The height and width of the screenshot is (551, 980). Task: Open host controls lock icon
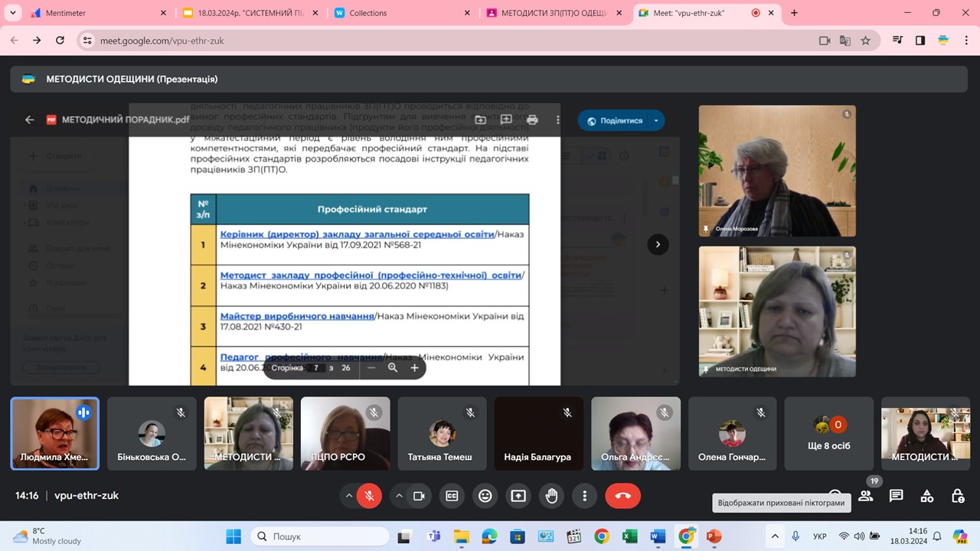tap(958, 496)
